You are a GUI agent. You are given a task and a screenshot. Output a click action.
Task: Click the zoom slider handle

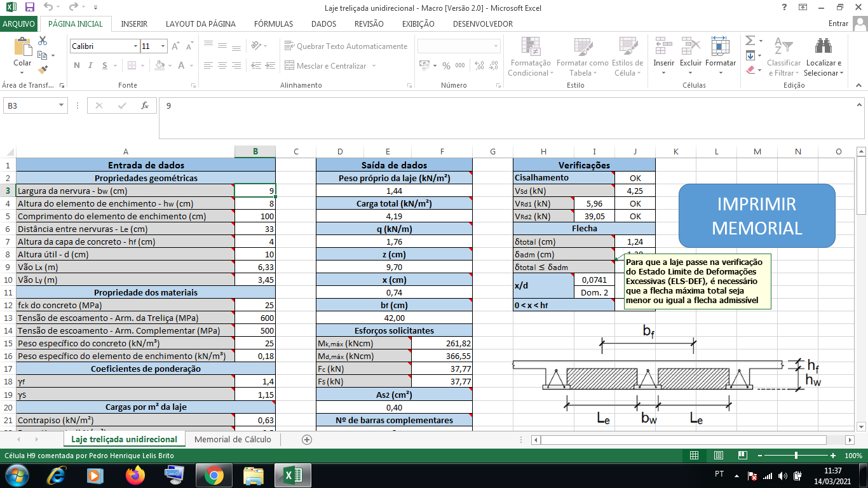pos(796,456)
